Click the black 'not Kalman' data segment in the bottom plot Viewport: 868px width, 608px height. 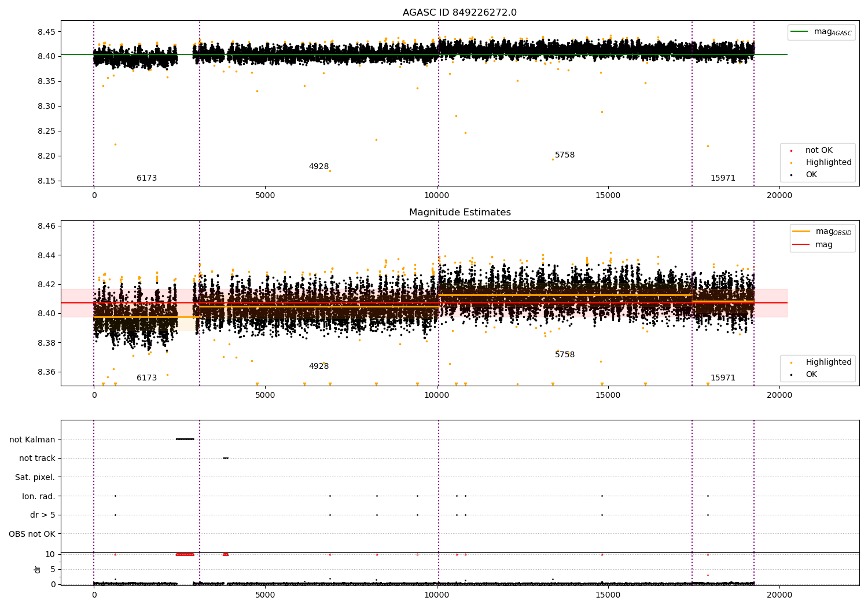185,439
